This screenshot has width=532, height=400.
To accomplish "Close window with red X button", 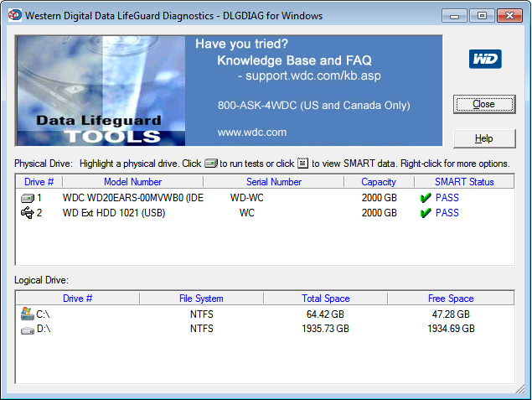I will click(509, 16).
